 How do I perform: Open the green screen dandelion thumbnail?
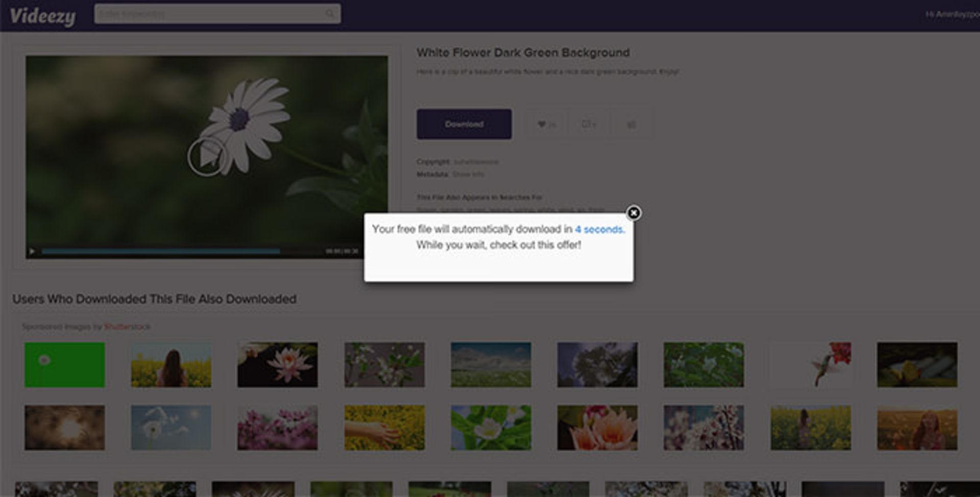(x=65, y=364)
